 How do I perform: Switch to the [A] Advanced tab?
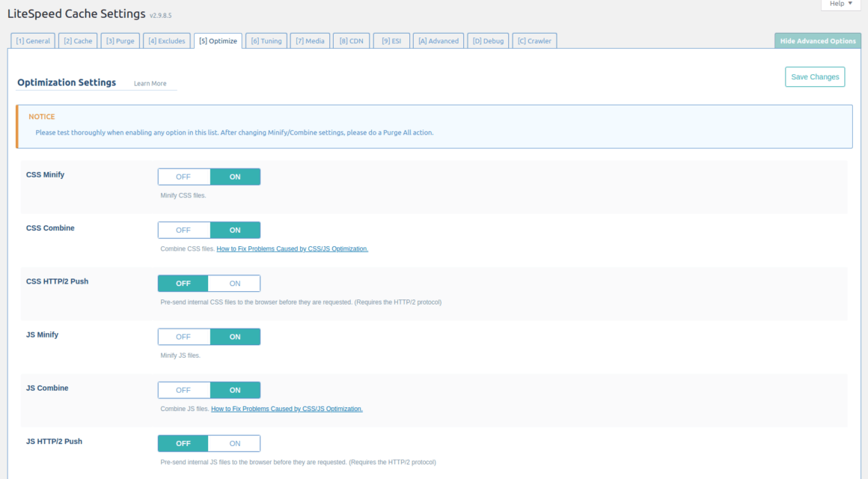tap(438, 40)
